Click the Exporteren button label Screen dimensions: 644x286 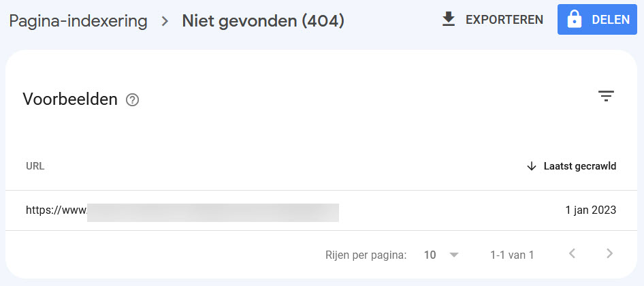504,20
